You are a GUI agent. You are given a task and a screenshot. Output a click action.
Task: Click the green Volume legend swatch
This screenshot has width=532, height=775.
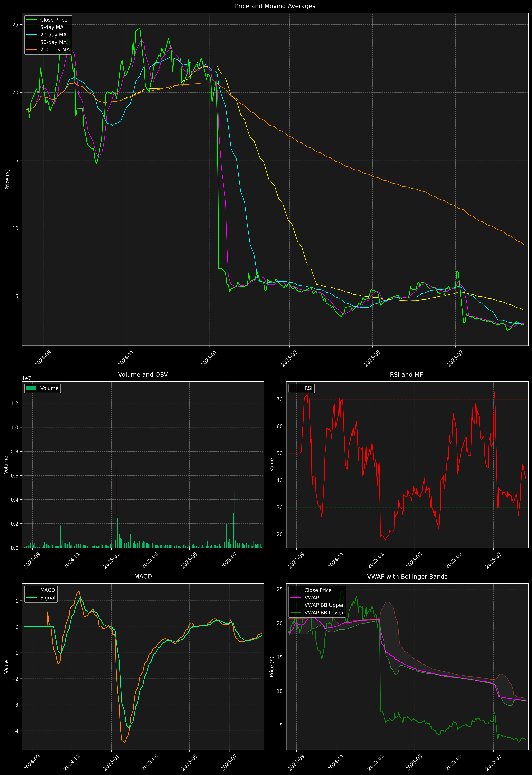pyautogui.click(x=31, y=388)
